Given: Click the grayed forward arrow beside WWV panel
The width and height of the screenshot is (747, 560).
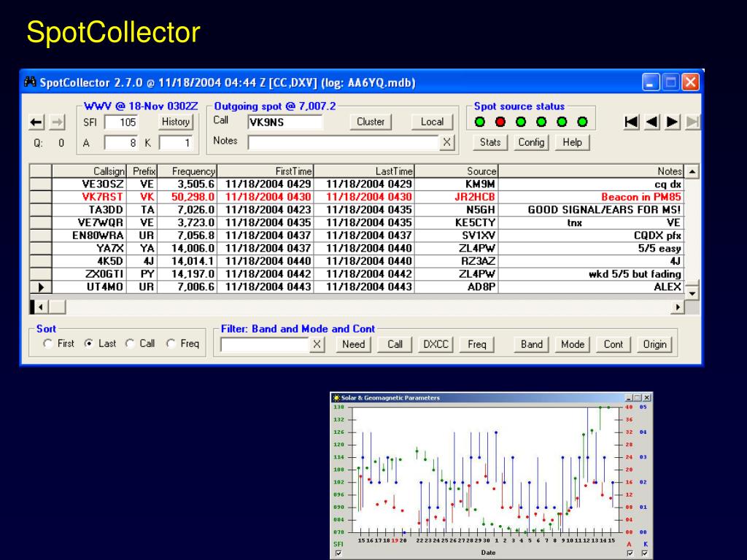Looking at the screenshot, I should 57,122.
